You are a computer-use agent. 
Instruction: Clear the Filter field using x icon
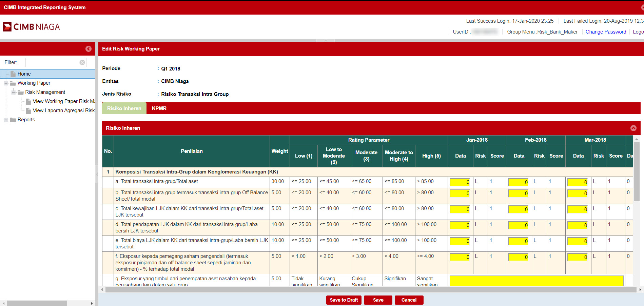82,62
